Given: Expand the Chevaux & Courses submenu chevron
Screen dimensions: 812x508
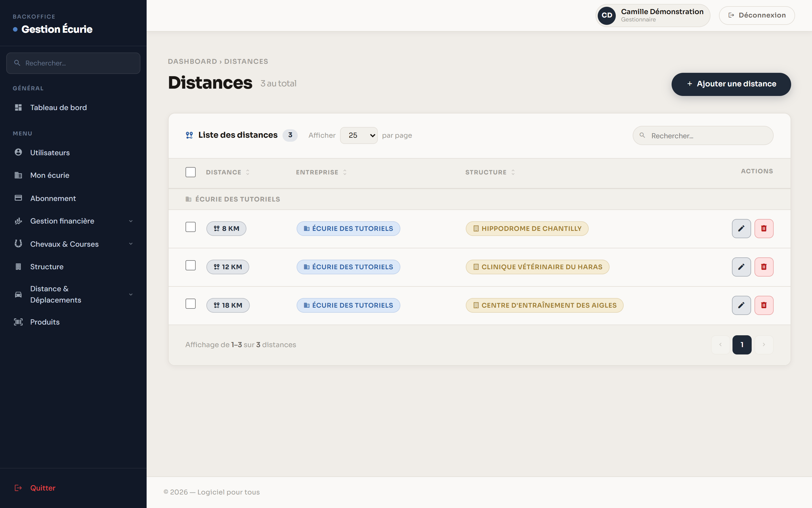Looking at the screenshot, I should pyautogui.click(x=131, y=244).
